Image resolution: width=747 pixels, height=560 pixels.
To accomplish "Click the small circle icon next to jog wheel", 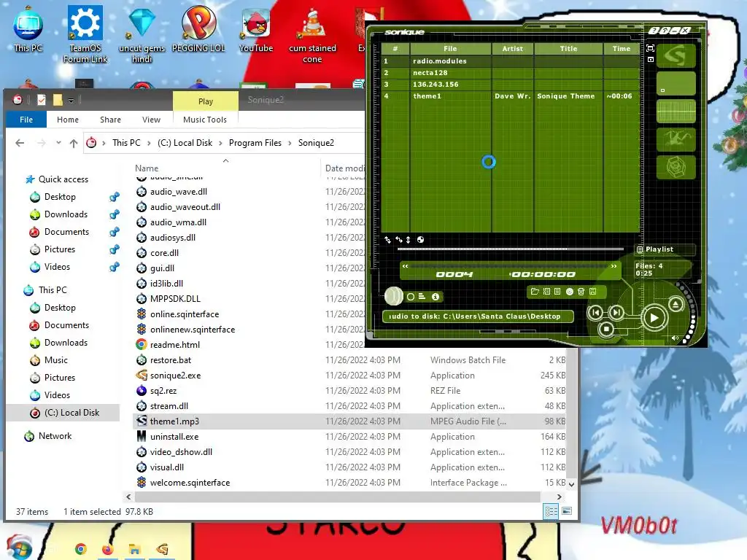I will click(411, 297).
